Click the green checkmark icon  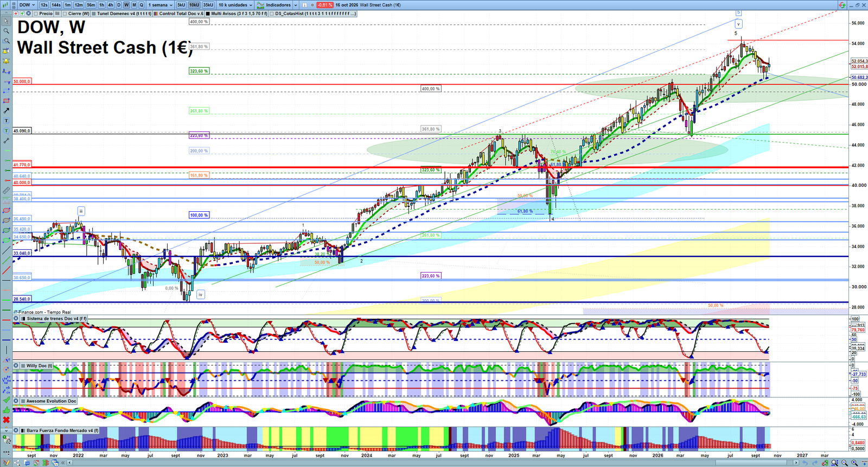pos(6,400)
